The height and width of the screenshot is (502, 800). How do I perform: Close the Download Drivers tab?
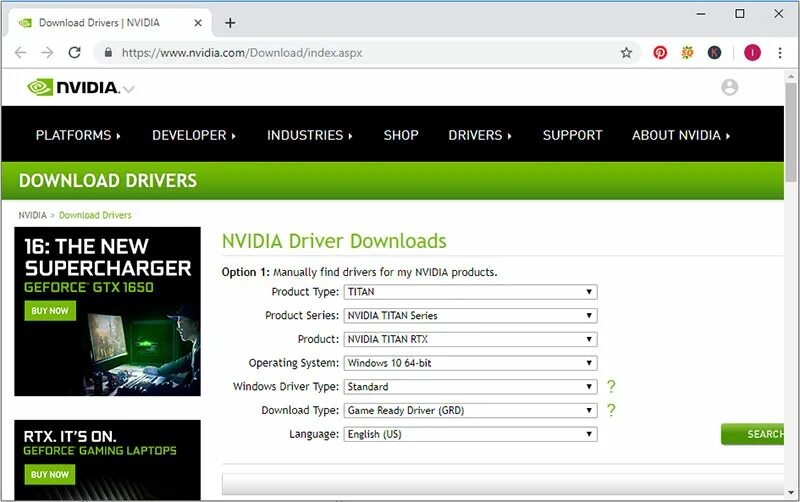pyautogui.click(x=198, y=23)
